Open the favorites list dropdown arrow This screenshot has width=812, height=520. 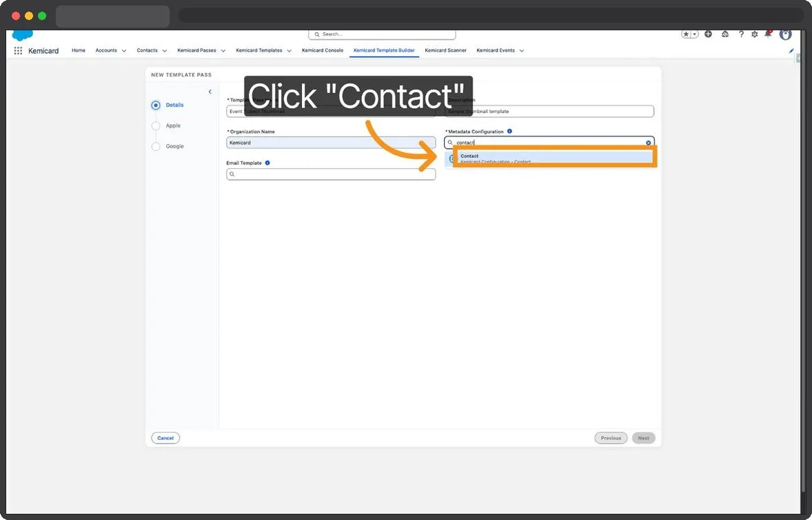point(695,34)
